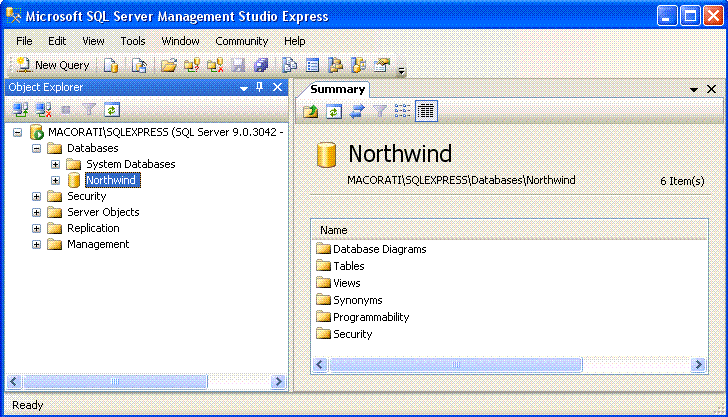Viewport: 728px width, 417px height.
Task: Open the Registered Servers window icon
Action: click(290, 65)
